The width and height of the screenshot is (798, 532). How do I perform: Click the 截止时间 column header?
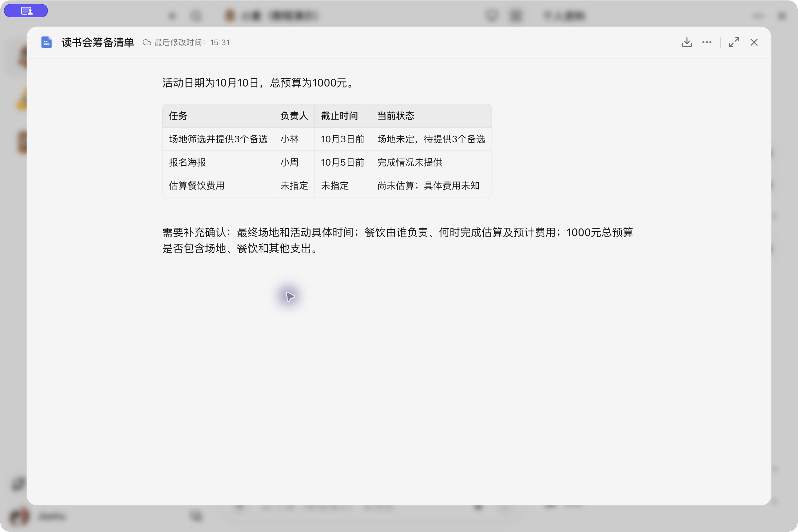tap(343, 116)
